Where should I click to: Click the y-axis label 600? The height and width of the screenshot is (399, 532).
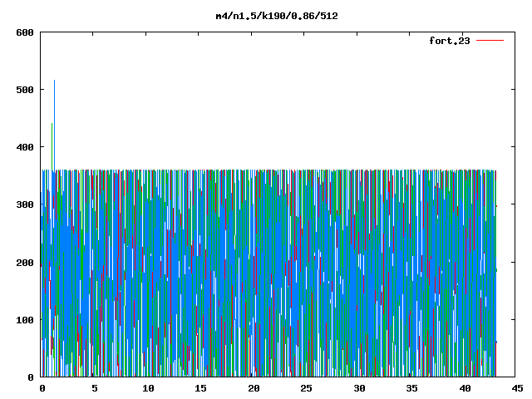(x=25, y=32)
